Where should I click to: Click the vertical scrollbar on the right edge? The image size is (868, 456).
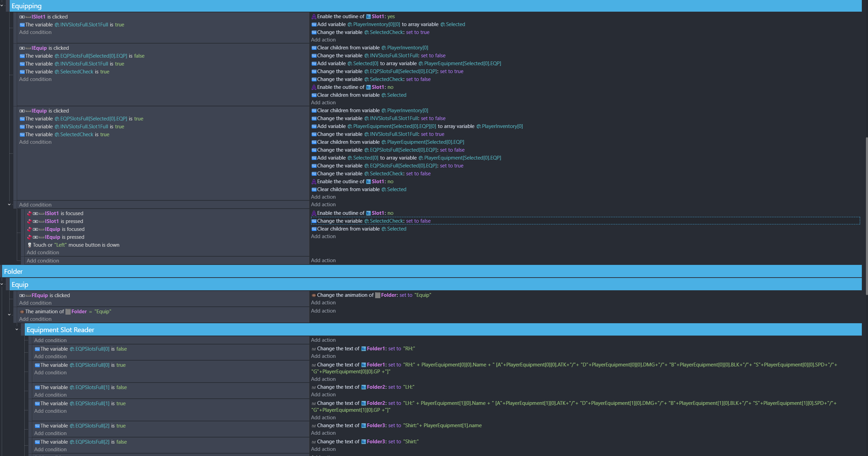[866, 216]
